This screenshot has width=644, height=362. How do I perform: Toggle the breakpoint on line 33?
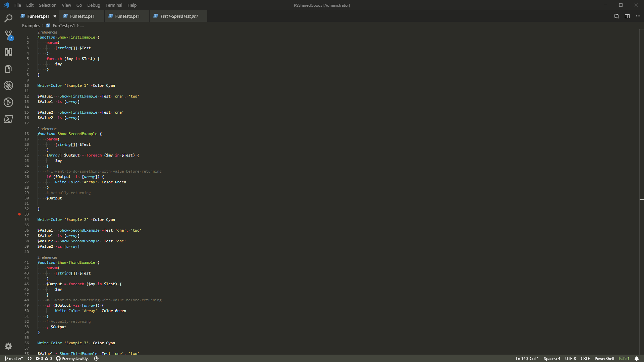click(19, 214)
